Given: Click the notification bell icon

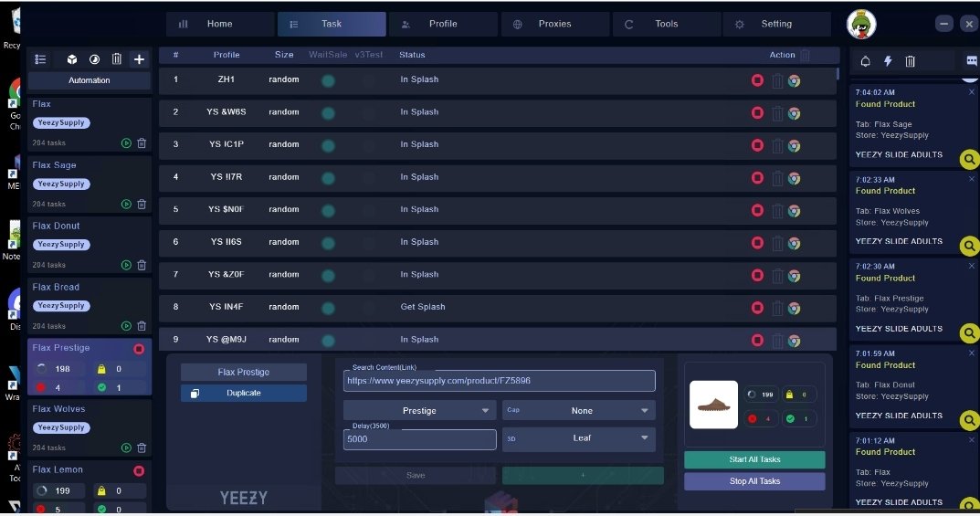Looking at the screenshot, I should tap(866, 61).
